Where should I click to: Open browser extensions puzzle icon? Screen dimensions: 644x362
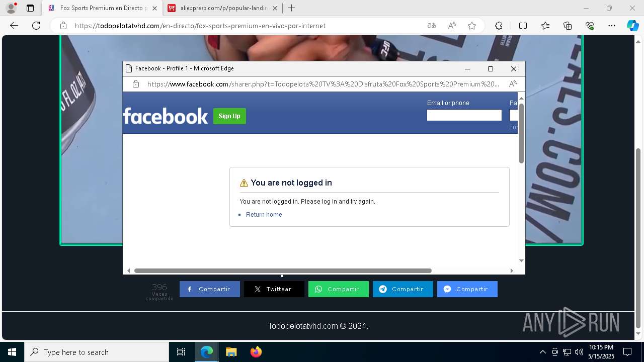tap(499, 26)
